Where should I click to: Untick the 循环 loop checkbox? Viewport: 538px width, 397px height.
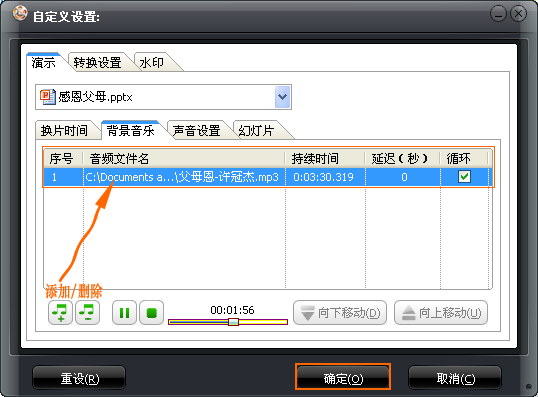(x=464, y=177)
